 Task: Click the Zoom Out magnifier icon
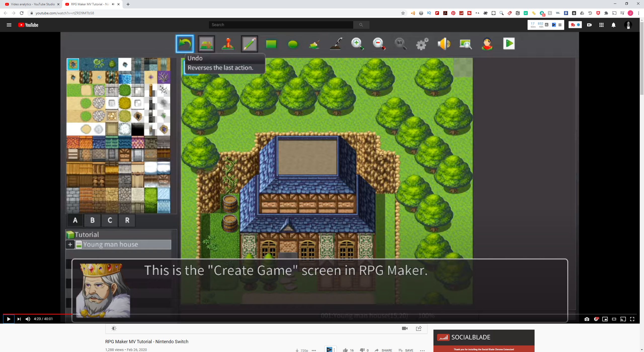(x=379, y=44)
